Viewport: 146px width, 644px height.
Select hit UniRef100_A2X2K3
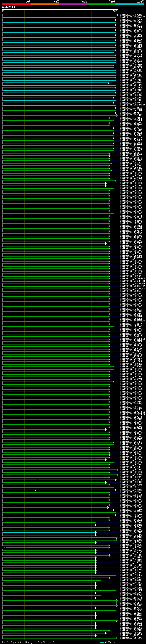(131, 88)
